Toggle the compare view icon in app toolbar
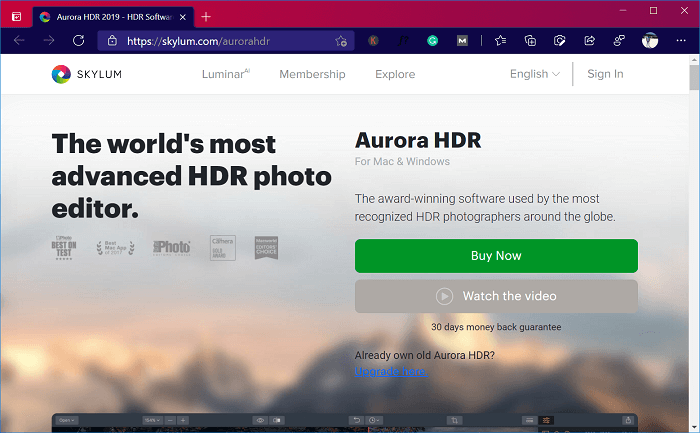 pos(277,421)
